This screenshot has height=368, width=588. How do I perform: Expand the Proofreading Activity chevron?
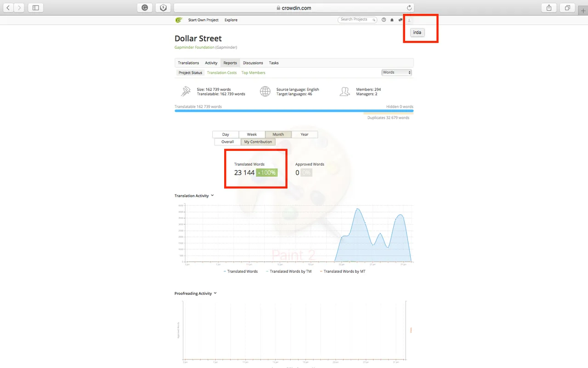215,293
